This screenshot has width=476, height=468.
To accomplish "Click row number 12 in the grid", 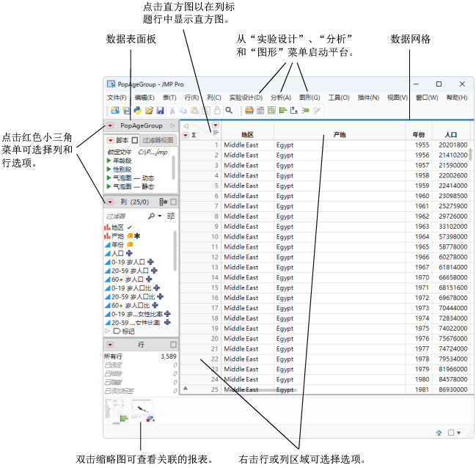I will tap(215, 257).
